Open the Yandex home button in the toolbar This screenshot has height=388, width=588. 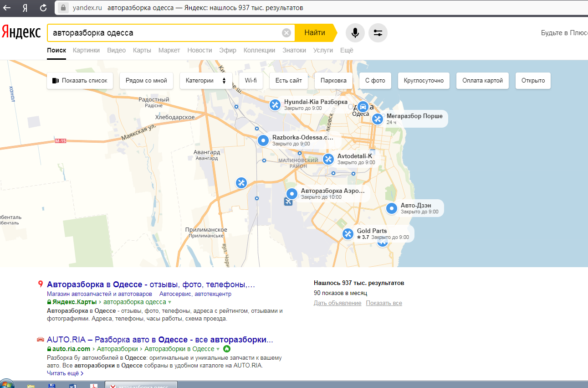(26, 8)
